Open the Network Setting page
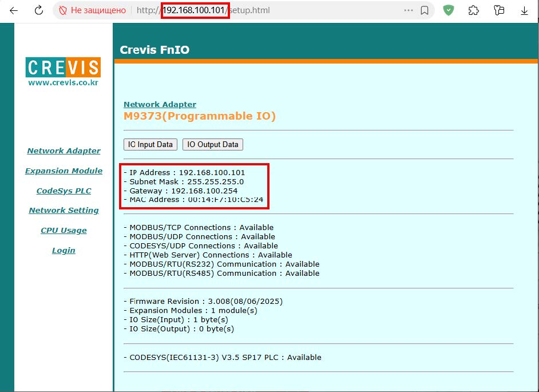This screenshot has width=539, height=392. pos(64,211)
